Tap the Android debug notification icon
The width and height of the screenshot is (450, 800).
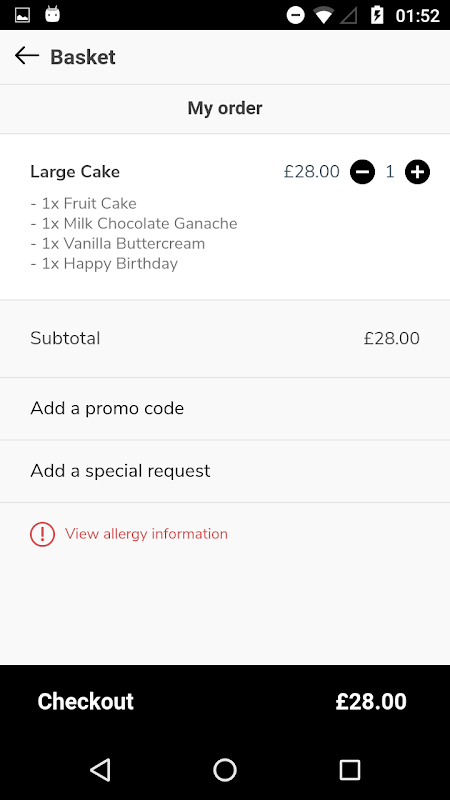pyautogui.click(x=53, y=14)
